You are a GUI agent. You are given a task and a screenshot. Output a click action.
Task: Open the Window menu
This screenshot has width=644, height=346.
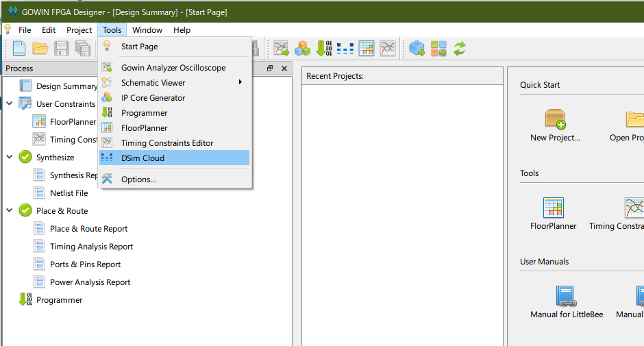147,30
